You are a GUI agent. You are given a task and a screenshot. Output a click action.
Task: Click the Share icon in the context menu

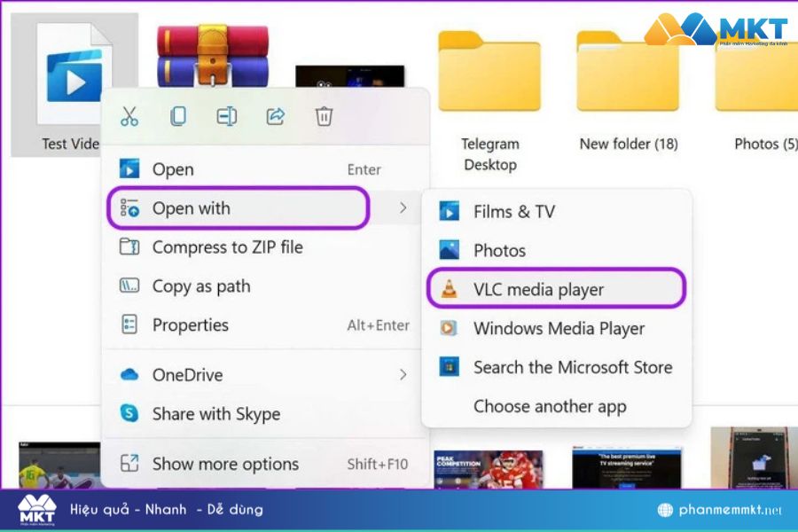(x=276, y=116)
